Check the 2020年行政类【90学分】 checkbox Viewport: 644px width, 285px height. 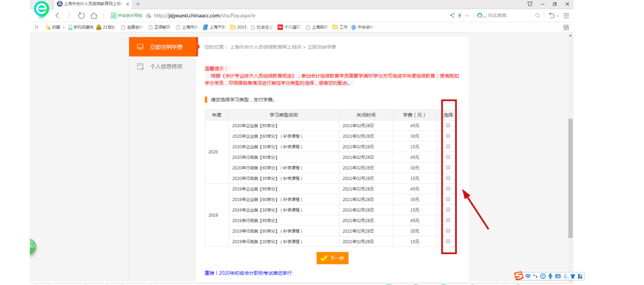click(x=448, y=157)
